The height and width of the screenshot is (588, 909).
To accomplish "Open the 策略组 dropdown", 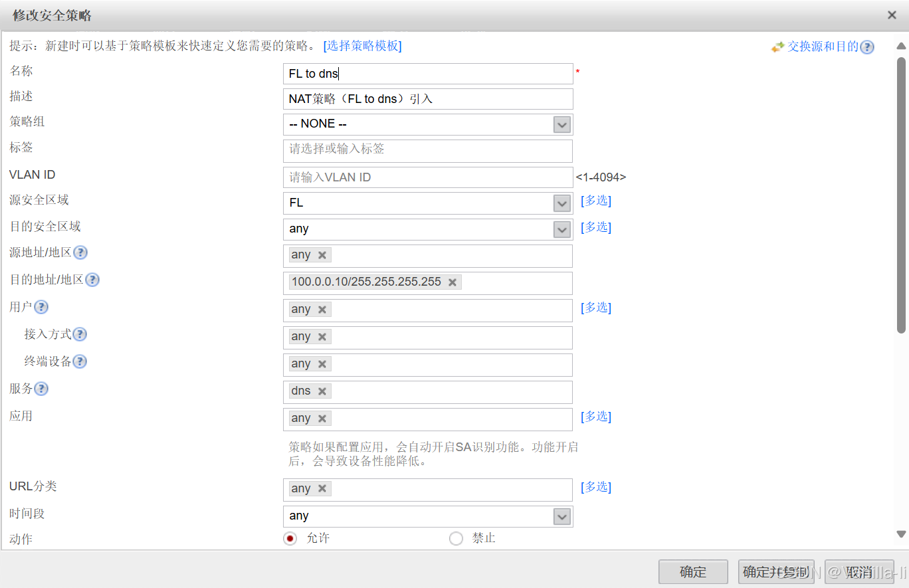I will pos(562,124).
